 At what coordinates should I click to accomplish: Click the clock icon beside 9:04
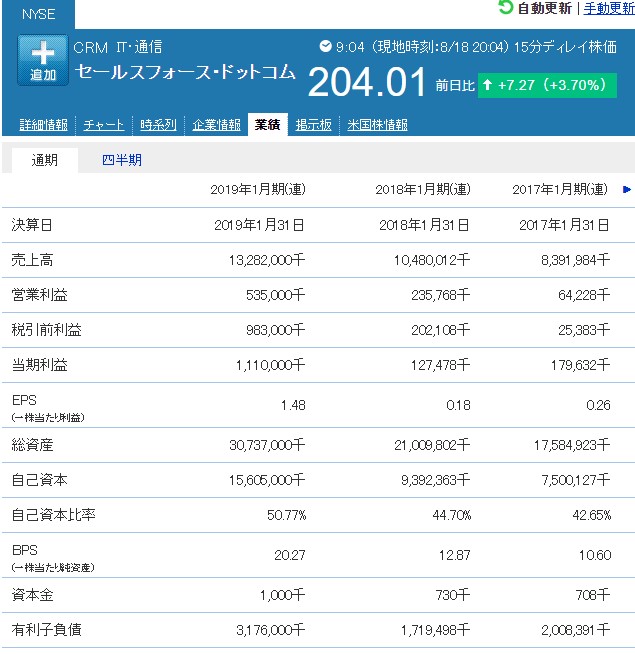tap(325, 46)
